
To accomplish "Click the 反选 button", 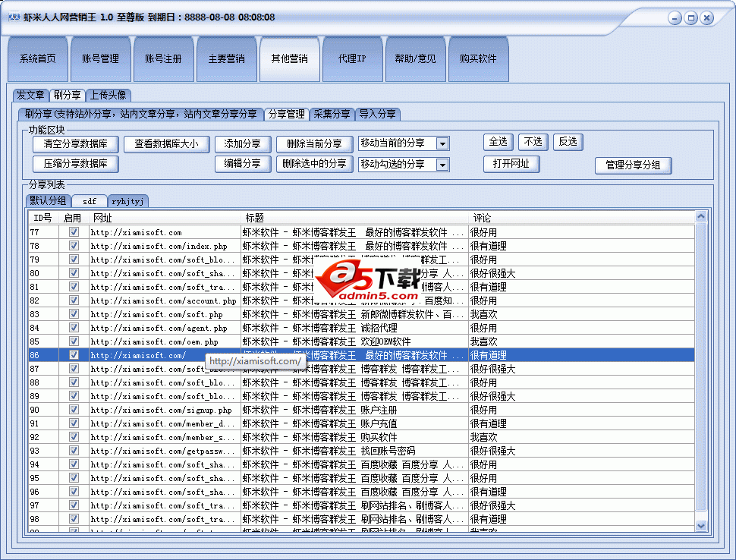I will [x=568, y=142].
